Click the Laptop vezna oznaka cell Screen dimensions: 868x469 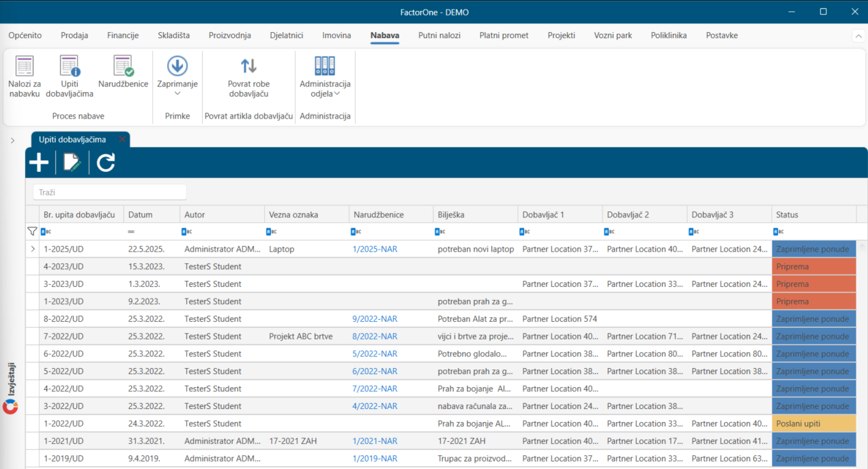(306, 249)
